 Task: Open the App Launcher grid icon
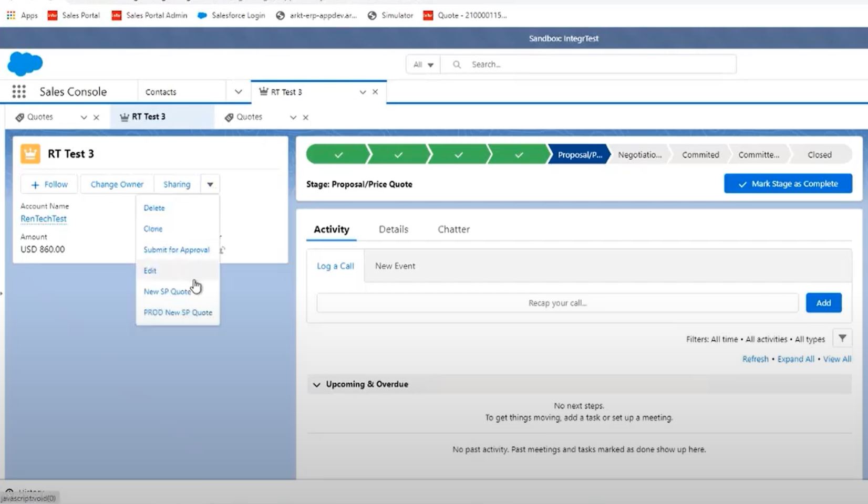click(x=19, y=92)
